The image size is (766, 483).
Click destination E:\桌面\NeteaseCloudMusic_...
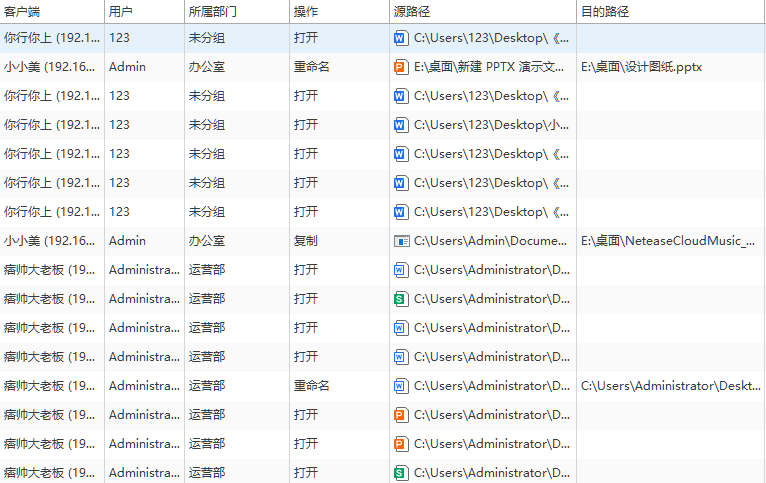[x=668, y=241]
